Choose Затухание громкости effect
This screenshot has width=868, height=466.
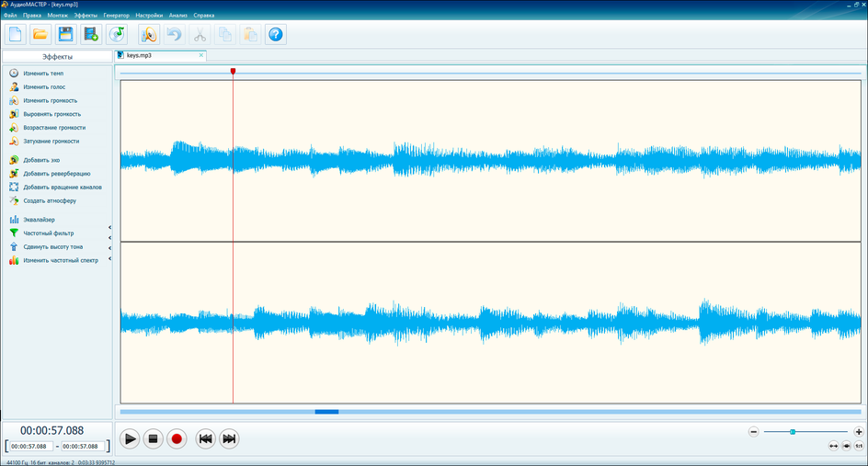pyautogui.click(x=51, y=142)
